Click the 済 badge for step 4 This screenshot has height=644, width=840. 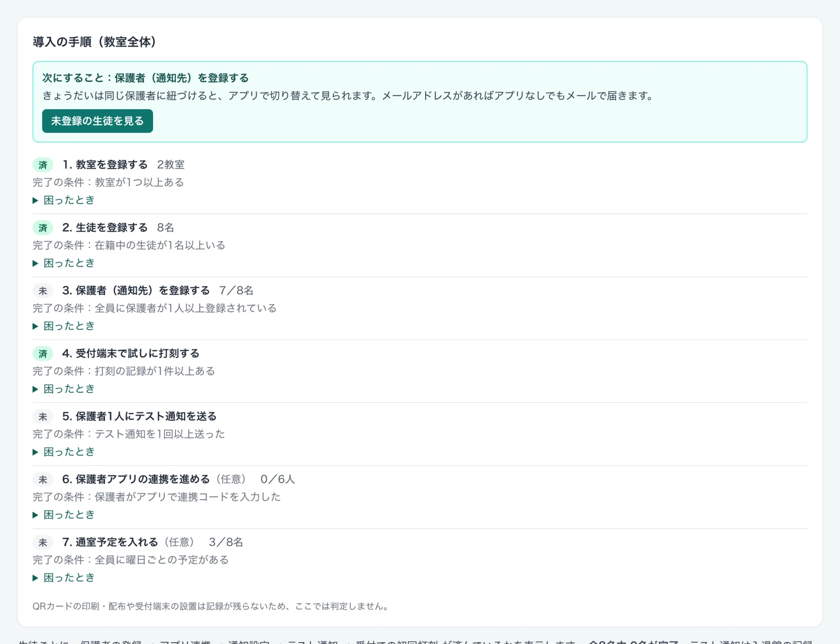pos(43,354)
